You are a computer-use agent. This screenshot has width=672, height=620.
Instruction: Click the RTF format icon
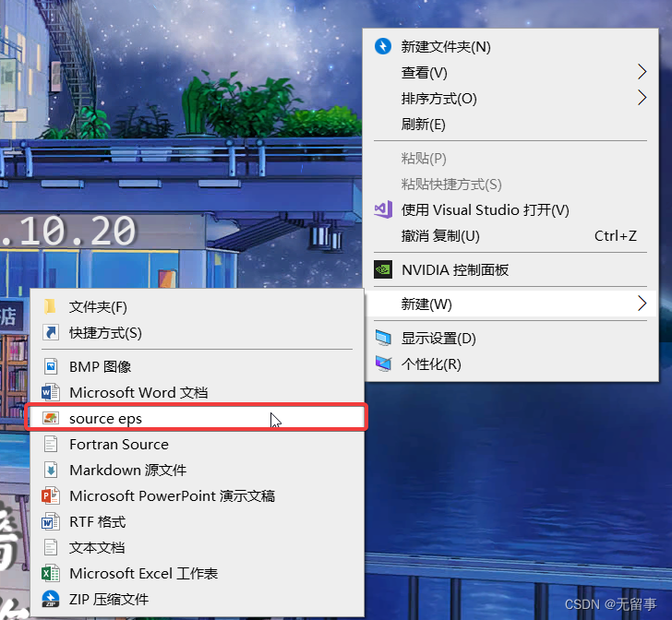click(50, 521)
